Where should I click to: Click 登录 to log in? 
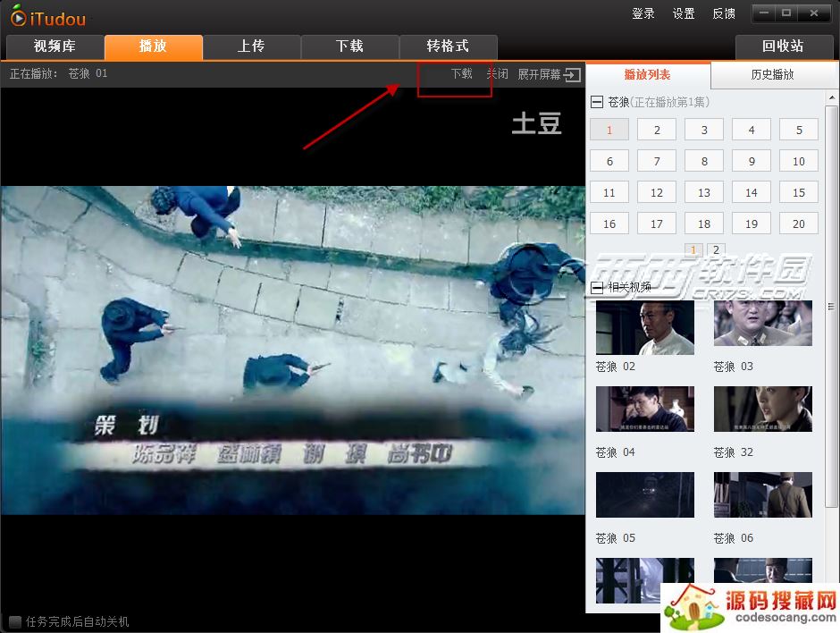tap(643, 13)
